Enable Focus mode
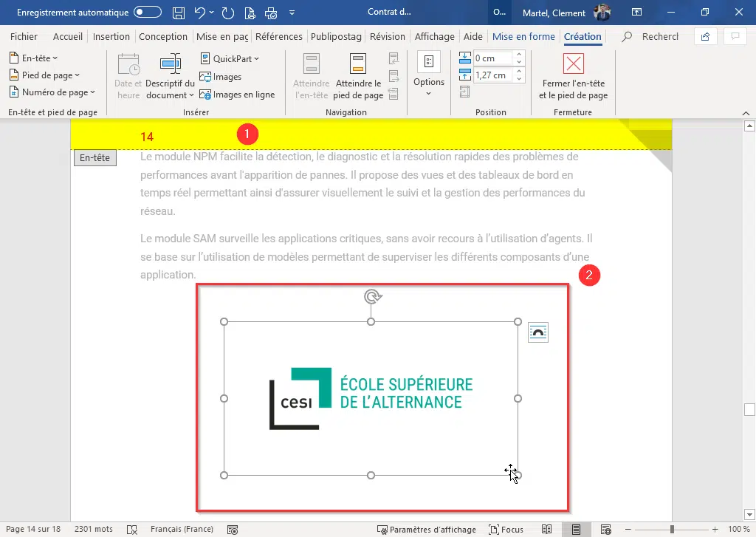 point(506,530)
